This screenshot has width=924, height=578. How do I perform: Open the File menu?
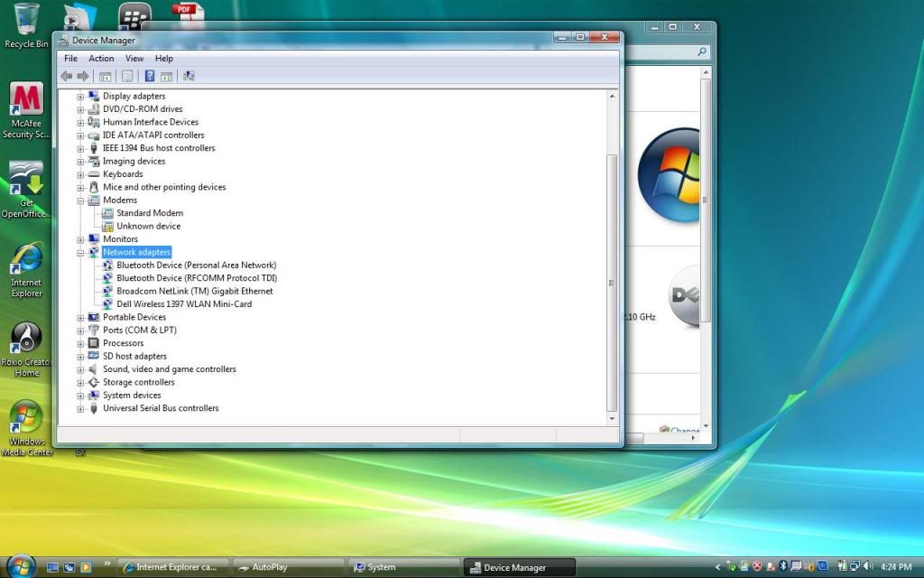70,59
